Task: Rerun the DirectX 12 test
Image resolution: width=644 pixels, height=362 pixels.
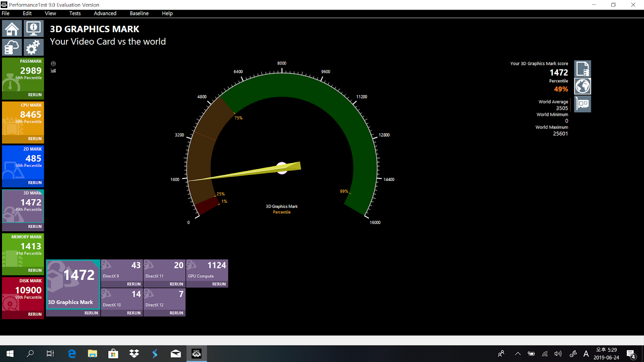Action: coord(177,313)
